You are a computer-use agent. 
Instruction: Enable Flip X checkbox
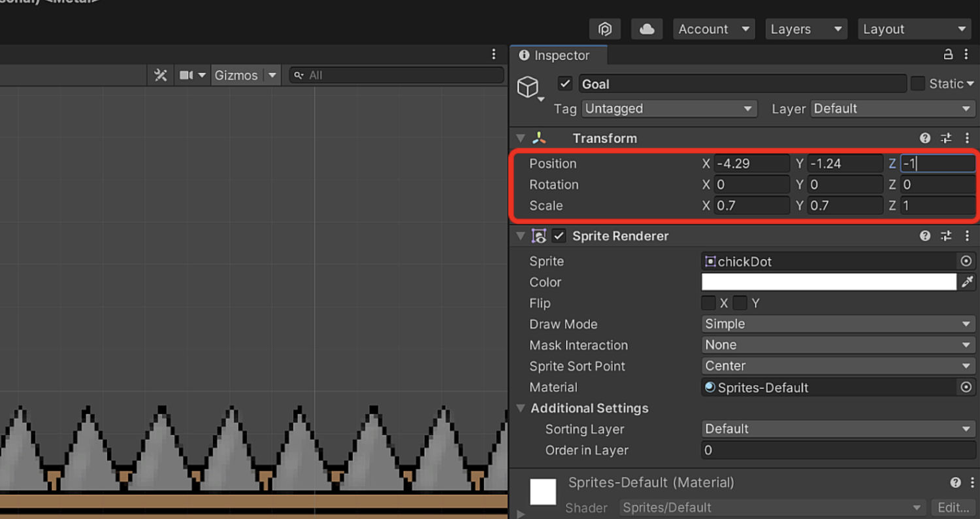tap(708, 303)
